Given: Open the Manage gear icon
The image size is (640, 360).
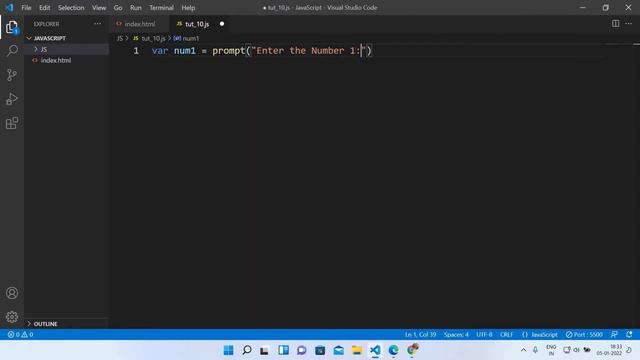Looking at the screenshot, I should click(x=12, y=317).
